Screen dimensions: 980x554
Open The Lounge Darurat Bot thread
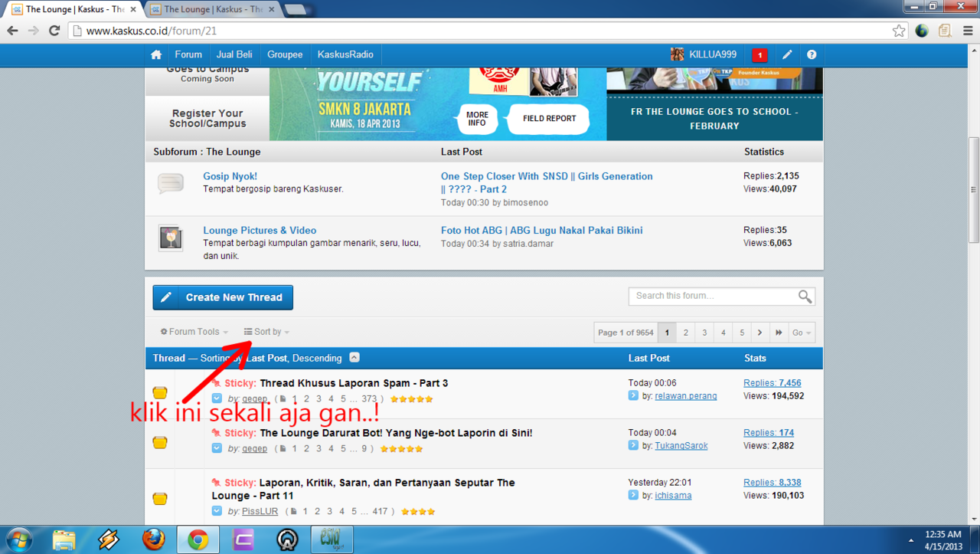(x=396, y=433)
